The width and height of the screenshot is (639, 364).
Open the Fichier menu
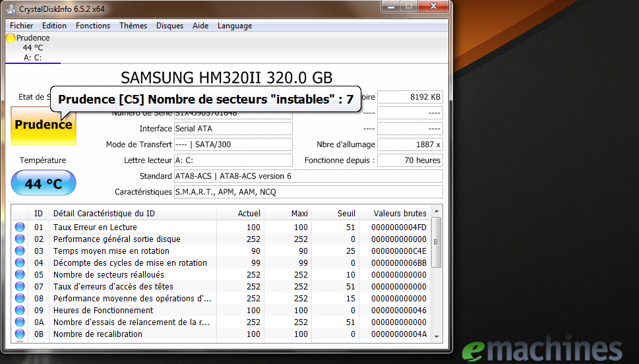[x=22, y=26]
